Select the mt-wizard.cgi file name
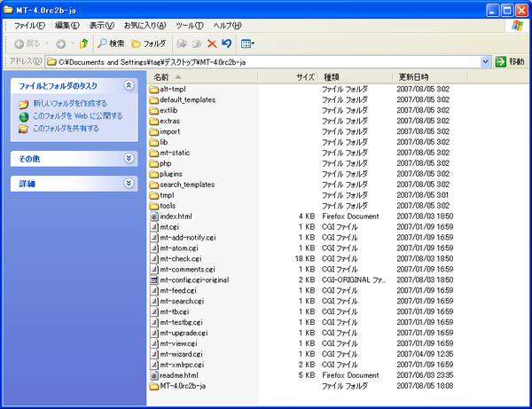Viewport: 532px width, 409px height. click(181, 354)
